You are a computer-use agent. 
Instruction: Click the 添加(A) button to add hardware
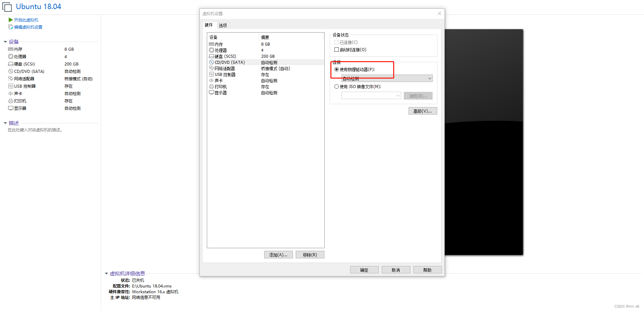(278, 255)
